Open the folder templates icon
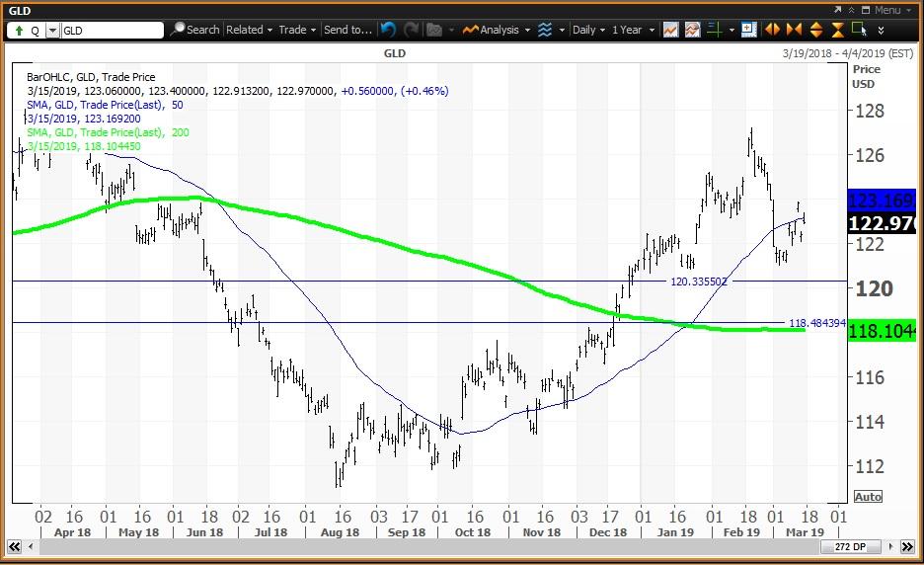Screen dimensions: 924x565 434,30
